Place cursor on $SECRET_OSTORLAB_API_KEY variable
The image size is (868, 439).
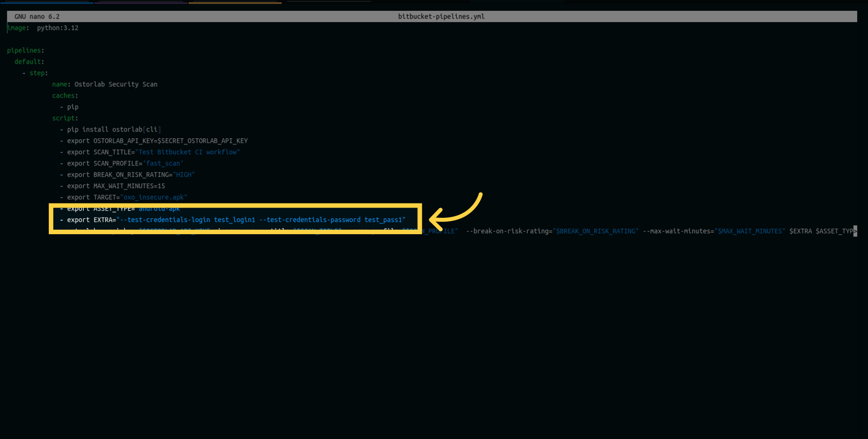pos(202,141)
